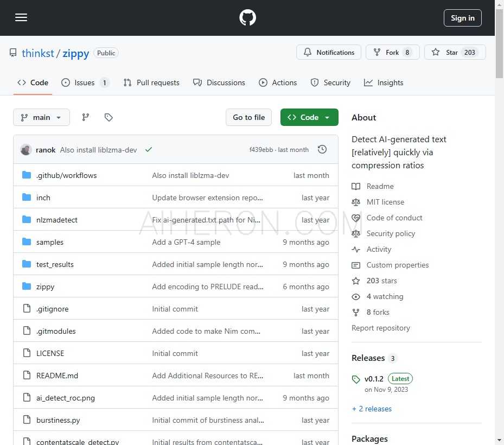The image size is (504, 445).
Task: Toggle repository Notifications bell button
Action: (x=329, y=53)
